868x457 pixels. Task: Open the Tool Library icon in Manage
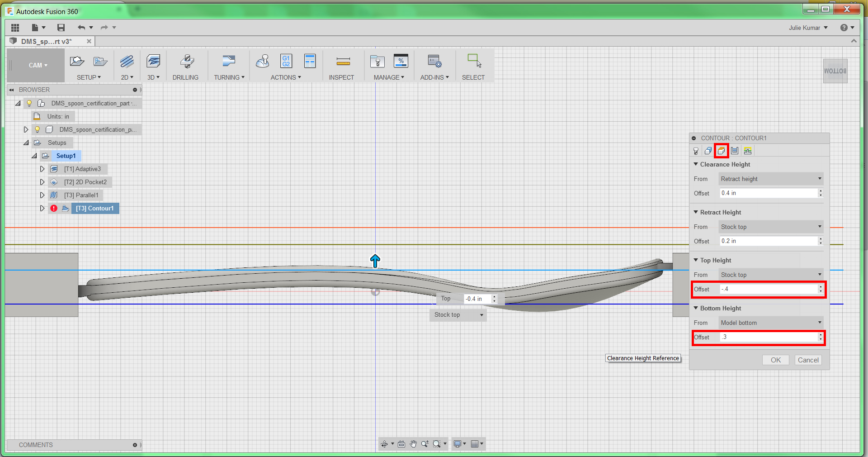pos(377,61)
